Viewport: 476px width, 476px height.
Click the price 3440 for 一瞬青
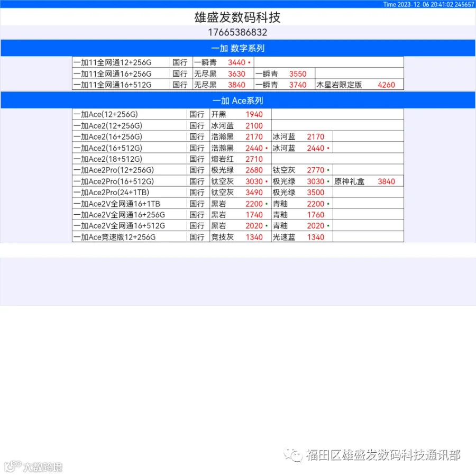236,62
